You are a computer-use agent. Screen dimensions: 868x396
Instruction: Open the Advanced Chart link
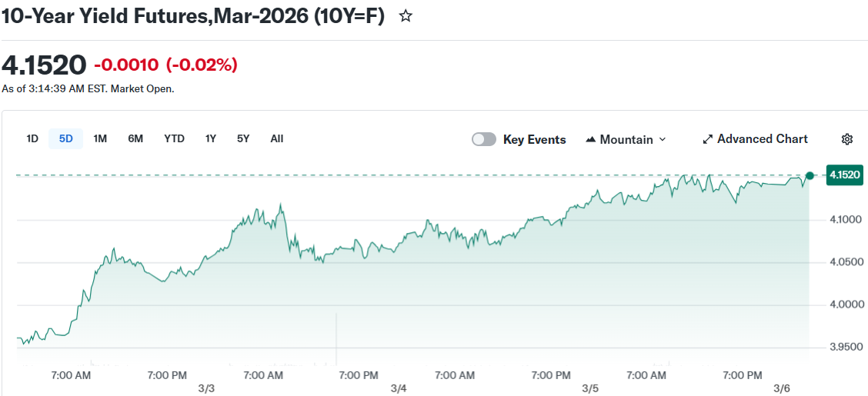[x=762, y=139]
